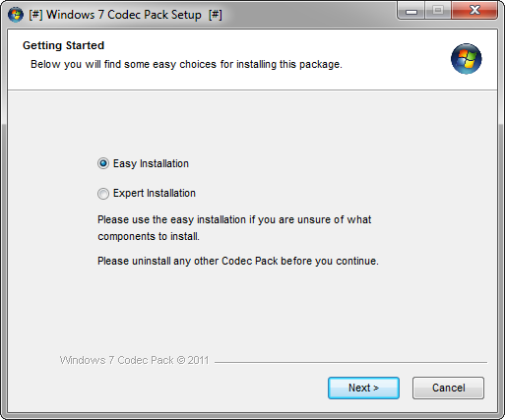Click the '[#]' marker after the Setup title
The height and width of the screenshot is (420, 505).
[216, 15]
